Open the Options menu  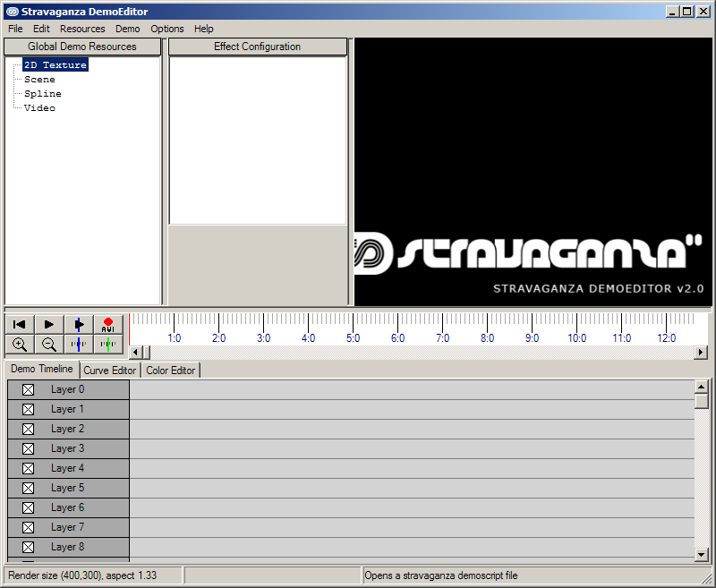[167, 29]
